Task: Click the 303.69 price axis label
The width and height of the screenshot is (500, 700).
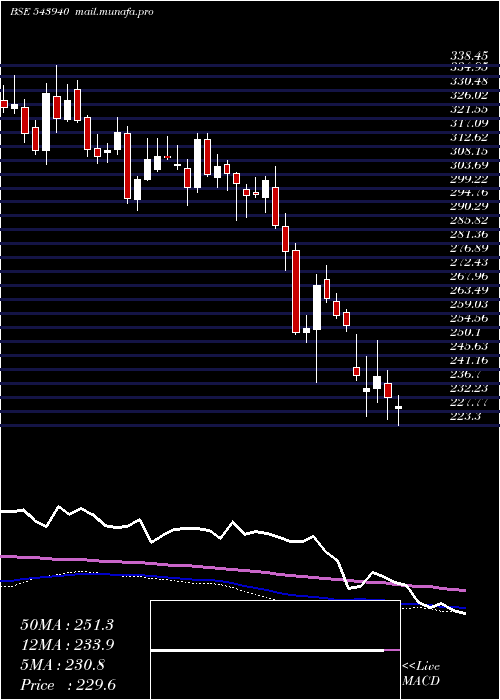Action: tap(468, 165)
